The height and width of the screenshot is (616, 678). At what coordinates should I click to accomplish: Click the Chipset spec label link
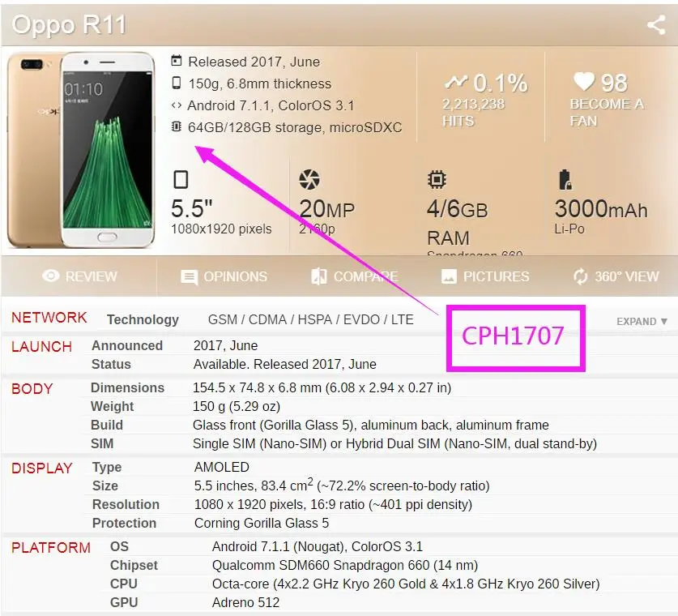point(134,565)
